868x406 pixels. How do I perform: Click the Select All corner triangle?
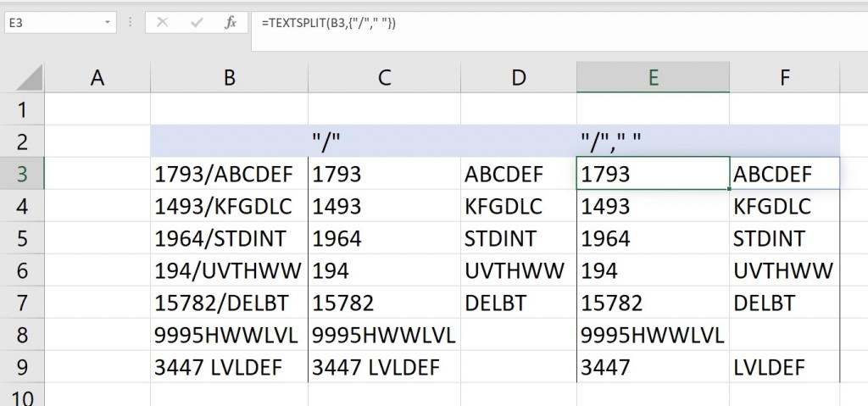point(30,78)
